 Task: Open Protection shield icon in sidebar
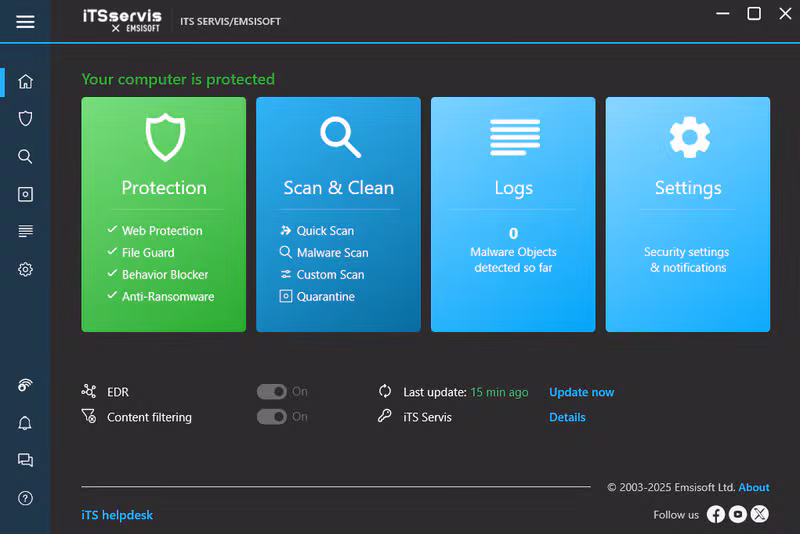click(x=25, y=118)
